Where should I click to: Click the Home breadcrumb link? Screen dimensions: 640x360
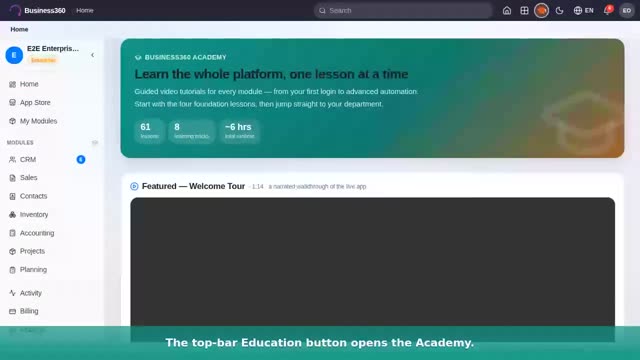tap(19, 29)
